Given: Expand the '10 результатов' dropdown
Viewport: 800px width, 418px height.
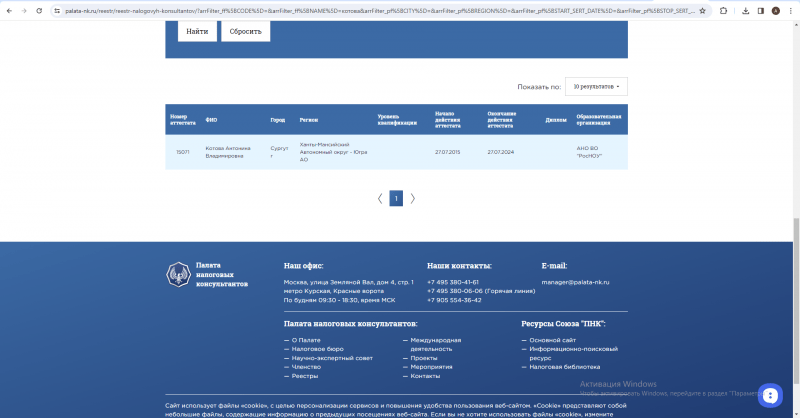Looking at the screenshot, I should click(596, 87).
